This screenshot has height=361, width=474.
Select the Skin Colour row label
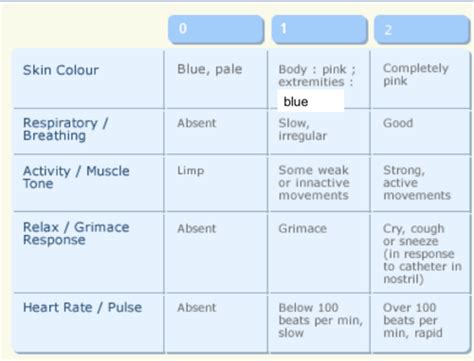tap(61, 70)
